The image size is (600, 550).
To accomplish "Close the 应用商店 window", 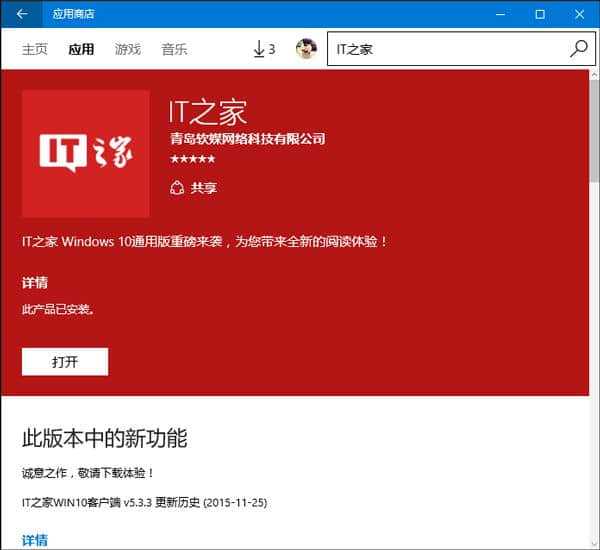I will coord(579,14).
